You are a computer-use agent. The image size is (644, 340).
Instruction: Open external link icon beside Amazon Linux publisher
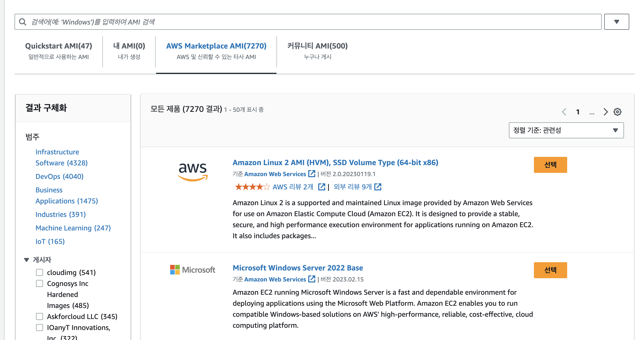tap(312, 174)
